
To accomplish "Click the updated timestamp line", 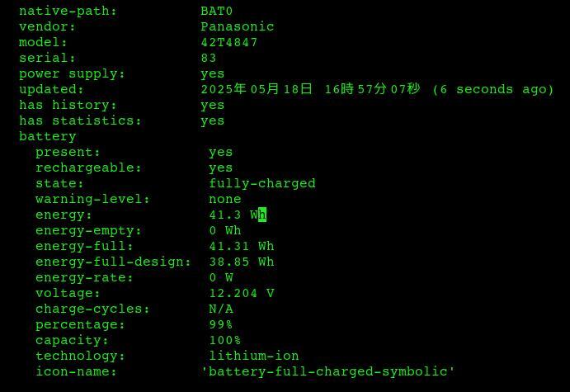I will 377,89.
